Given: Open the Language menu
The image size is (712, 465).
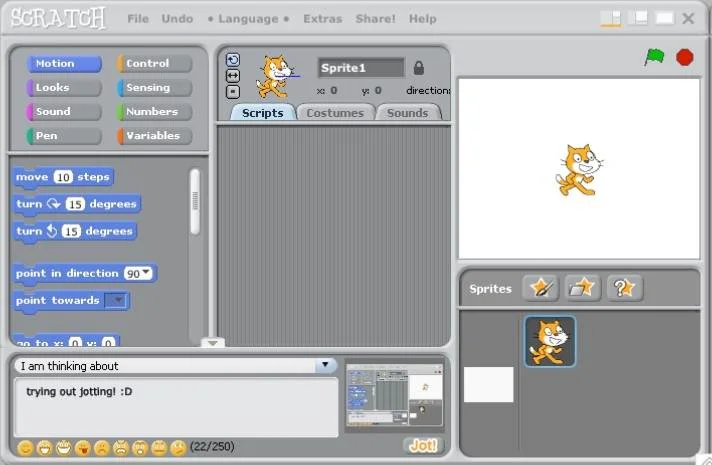Looking at the screenshot, I should click(248, 19).
